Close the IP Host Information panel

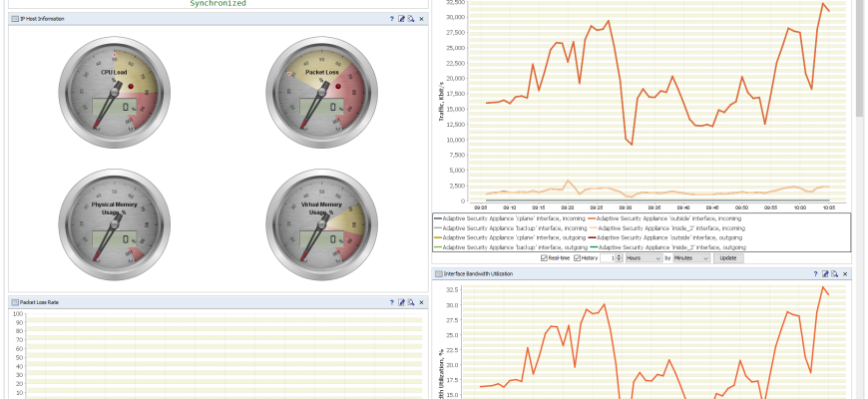point(421,19)
